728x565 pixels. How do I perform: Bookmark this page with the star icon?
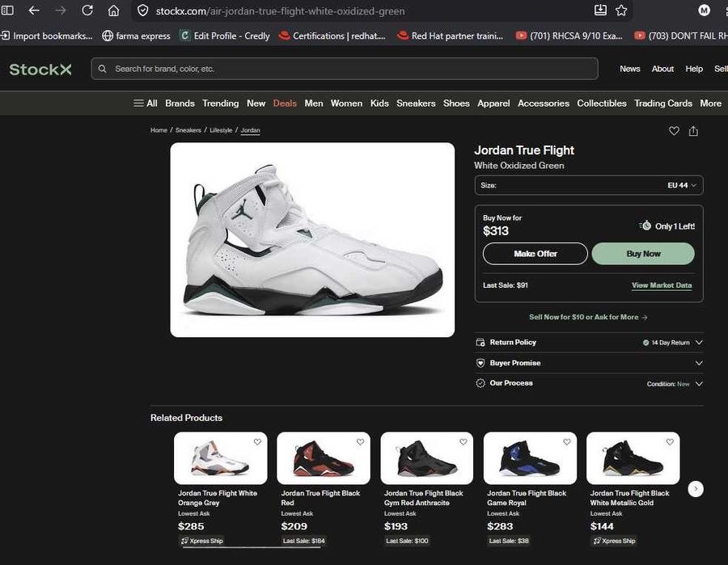tap(621, 11)
